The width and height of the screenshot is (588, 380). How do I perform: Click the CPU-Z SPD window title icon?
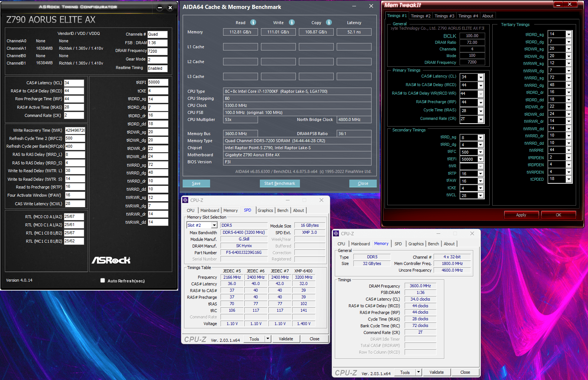(185, 200)
